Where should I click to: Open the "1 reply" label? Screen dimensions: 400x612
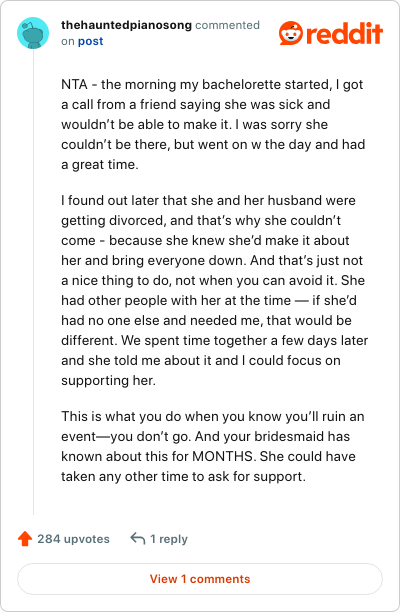pos(169,539)
